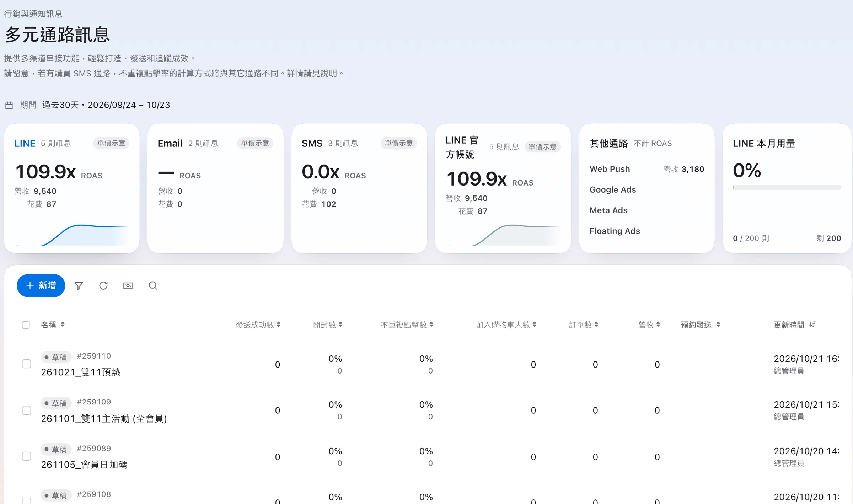Open message 261105_會員日加碼
The height and width of the screenshot is (504, 853).
pyautogui.click(x=84, y=465)
